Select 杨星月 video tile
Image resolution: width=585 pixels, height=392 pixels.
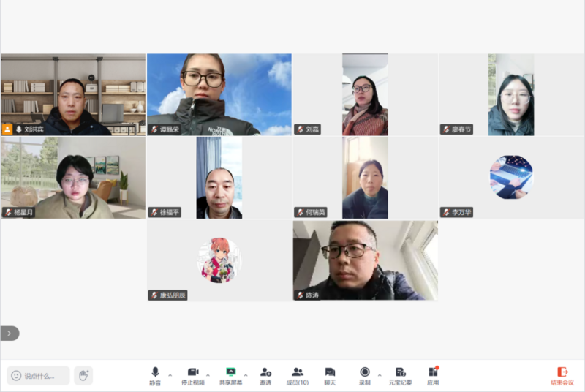[x=73, y=178]
